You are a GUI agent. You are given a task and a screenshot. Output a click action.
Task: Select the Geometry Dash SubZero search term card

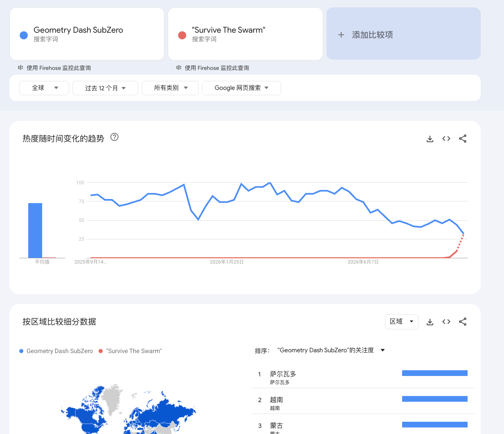[x=87, y=34]
